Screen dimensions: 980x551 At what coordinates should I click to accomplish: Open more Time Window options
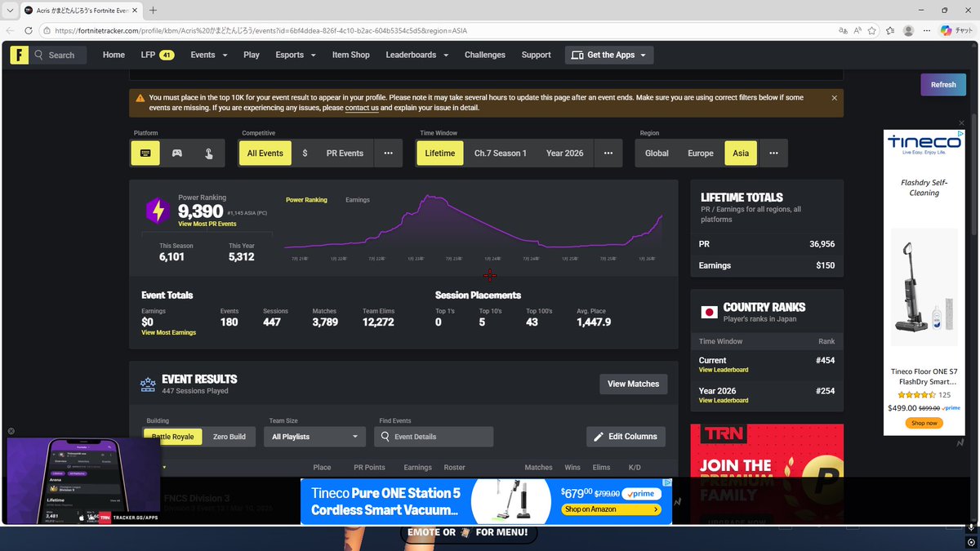(x=608, y=153)
